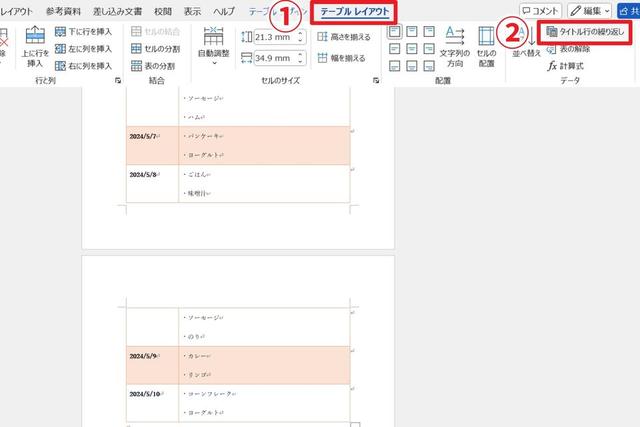Click the ・ハム list item
The image size is (640, 427).
coord(193,117)
